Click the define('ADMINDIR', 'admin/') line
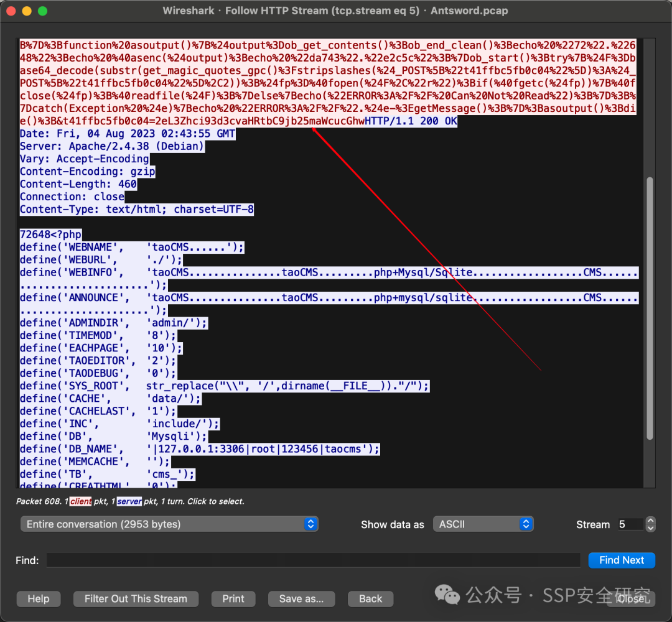The image size is (672, 622). click(114, 323)
